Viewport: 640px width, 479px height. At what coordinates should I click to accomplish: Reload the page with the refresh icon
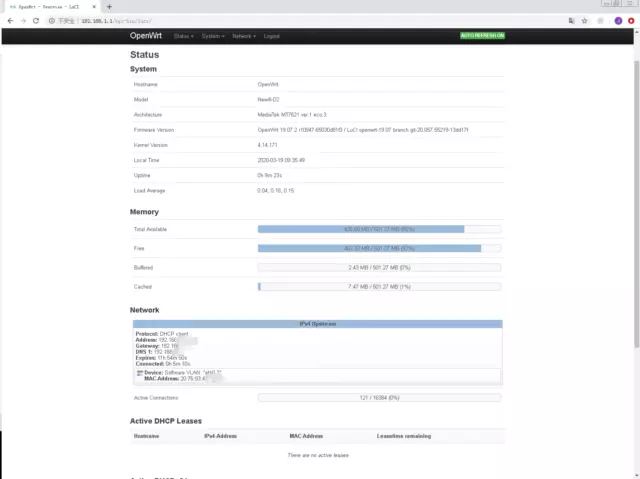36,21
